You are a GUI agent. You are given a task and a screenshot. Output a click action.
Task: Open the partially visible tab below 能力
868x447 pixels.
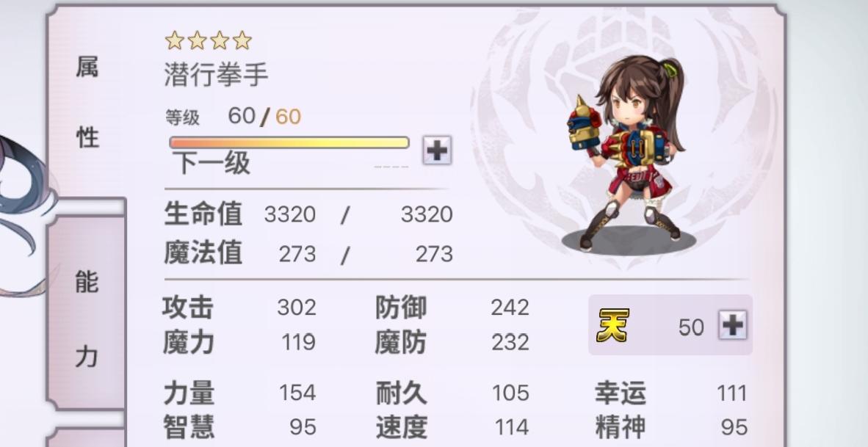[87, 437]
